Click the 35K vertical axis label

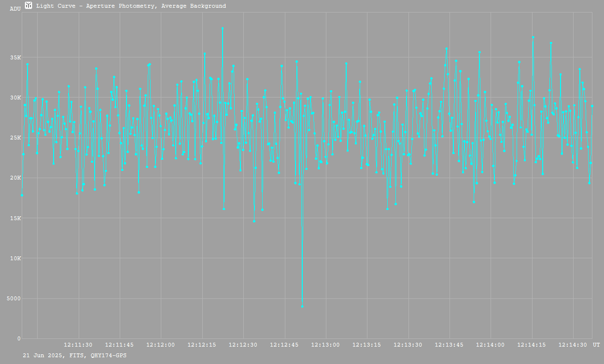click(x=16, y=57)
